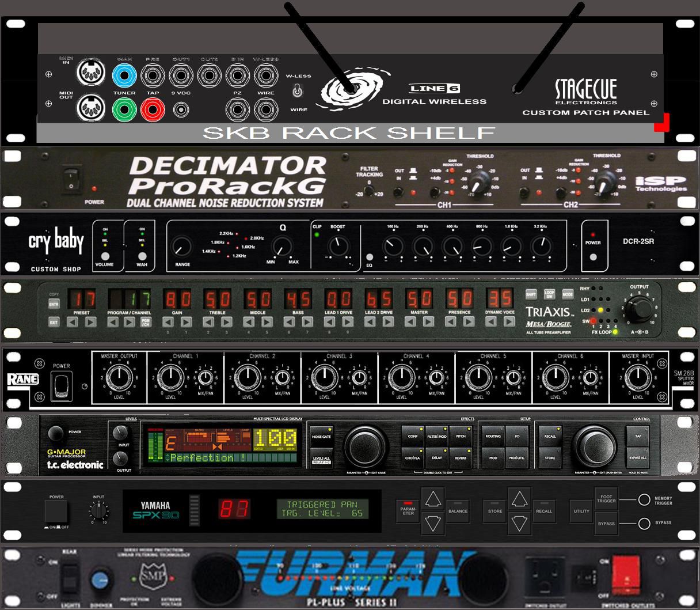Click the red TAP jack
The image size is (700, 610).
point(153,108)
